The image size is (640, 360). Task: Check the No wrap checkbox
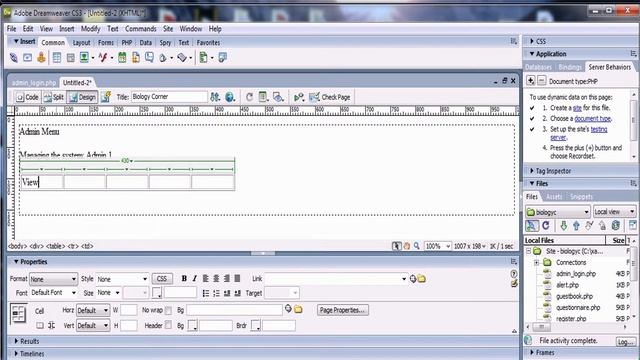click(x=168, y=311)
